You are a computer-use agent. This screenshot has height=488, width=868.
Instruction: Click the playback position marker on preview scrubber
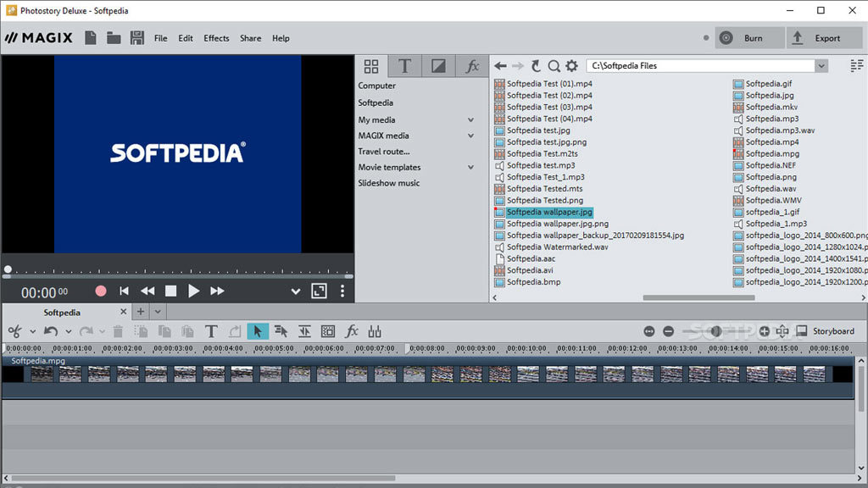pos(8,269)
